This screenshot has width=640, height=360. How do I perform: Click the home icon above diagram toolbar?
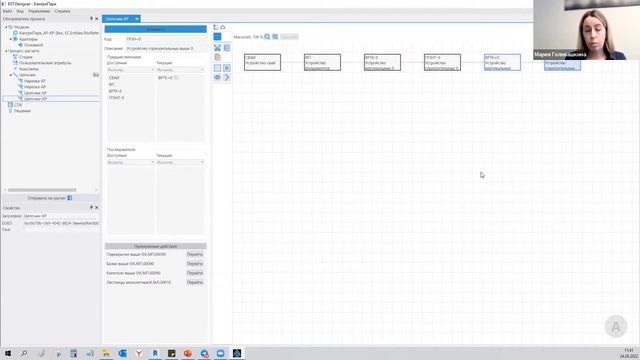[223, 27]
